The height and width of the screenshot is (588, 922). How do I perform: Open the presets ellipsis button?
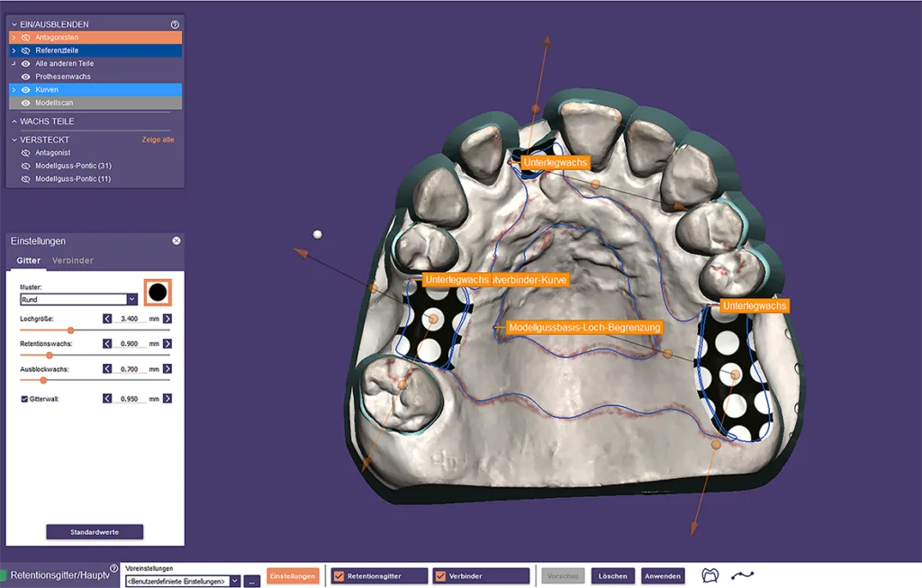[x=251, y=582]
